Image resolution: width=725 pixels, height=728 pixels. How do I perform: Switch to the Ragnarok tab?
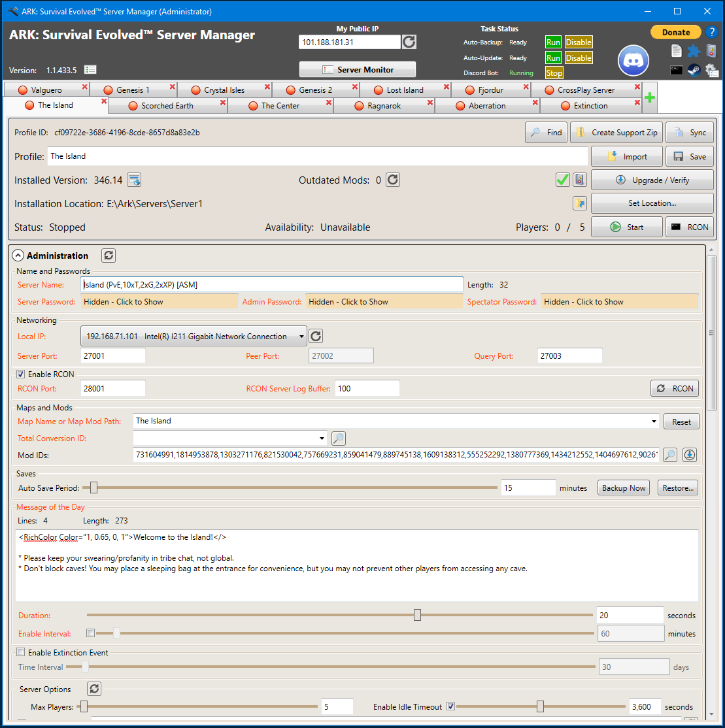click(x=384, y=106)
